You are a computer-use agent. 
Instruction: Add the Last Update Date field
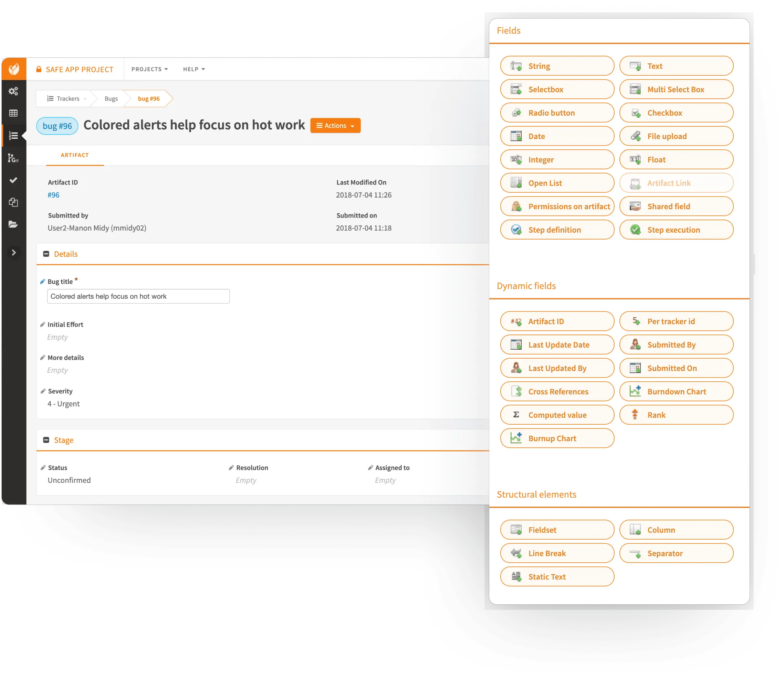point(557,345)
